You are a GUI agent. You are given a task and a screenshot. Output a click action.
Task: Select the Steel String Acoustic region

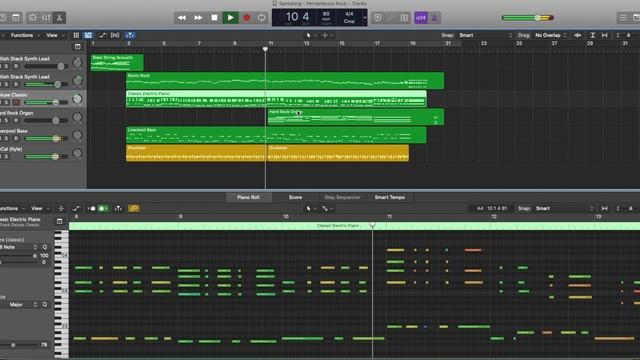pos(117,62)
